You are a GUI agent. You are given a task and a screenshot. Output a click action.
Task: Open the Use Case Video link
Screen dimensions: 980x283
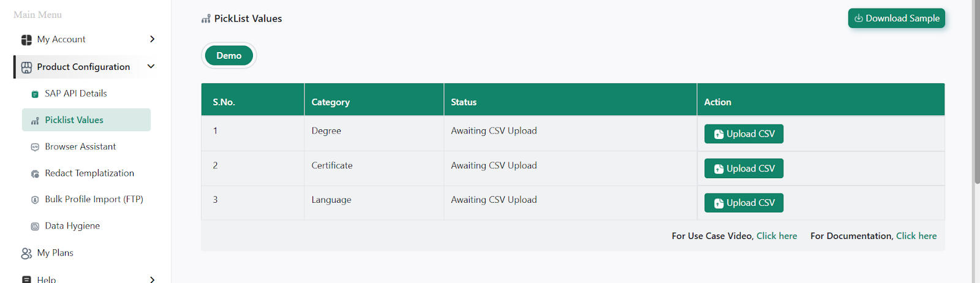(777, 236)
